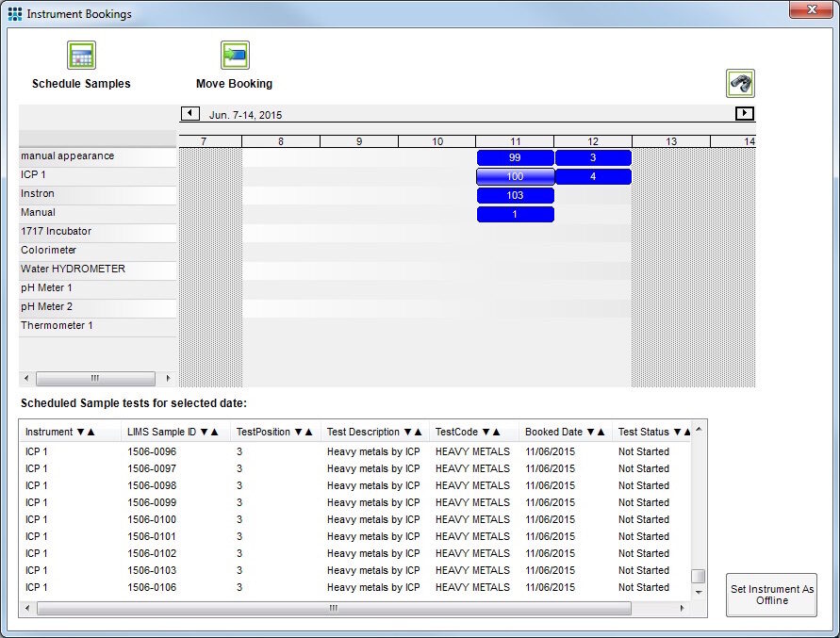Select the ICP 1 booking block labeled 100
840x638 pixels.
515,176
